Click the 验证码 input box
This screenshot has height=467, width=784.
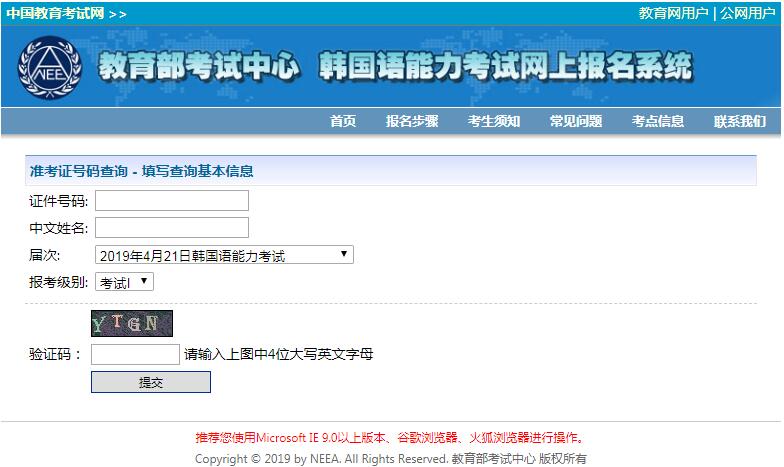(135, 354)
